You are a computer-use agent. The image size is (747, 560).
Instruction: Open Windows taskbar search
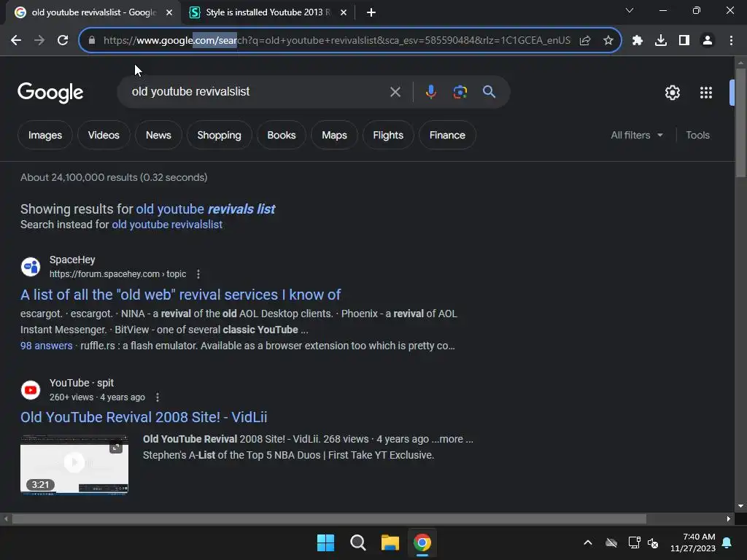(x=357, y=542)
